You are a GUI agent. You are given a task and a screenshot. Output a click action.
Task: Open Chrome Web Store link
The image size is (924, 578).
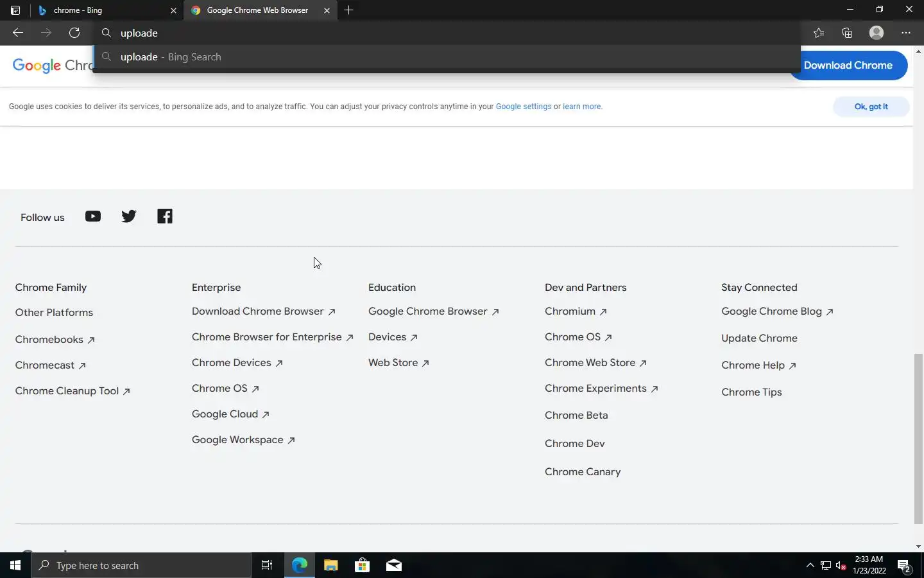595,363
